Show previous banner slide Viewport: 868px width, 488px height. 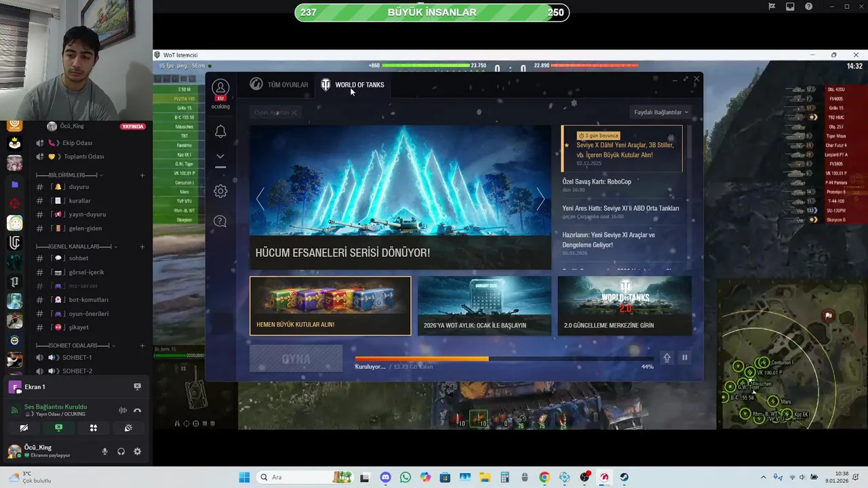(x=260, y=199)
